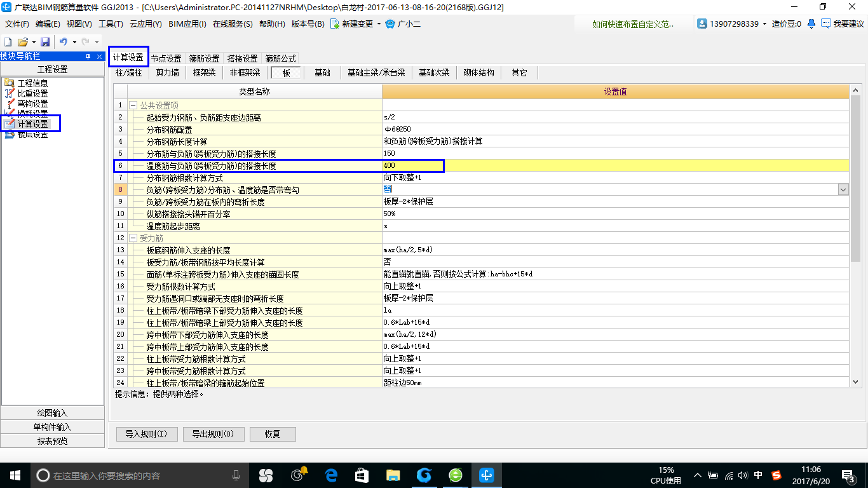868x488 pixels.
Task: Click the Redo arrow icon
Action: pyautogui.click(x=86, y=42)
